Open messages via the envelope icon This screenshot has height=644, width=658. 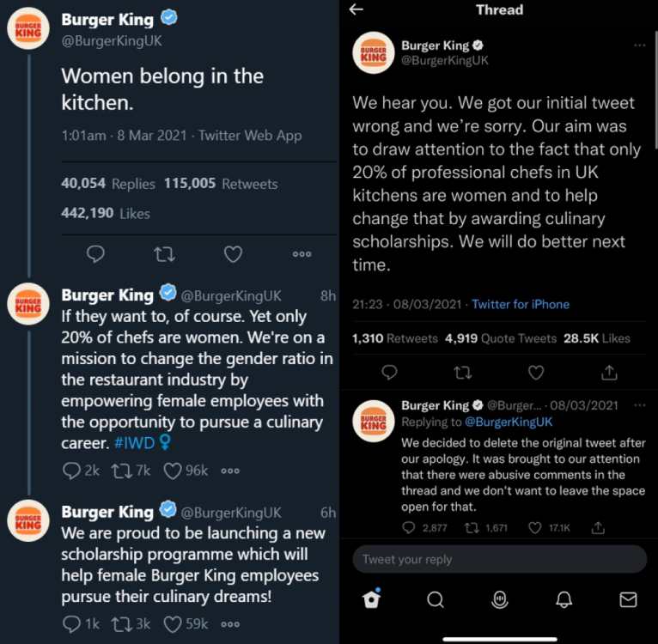pos(628,599)
